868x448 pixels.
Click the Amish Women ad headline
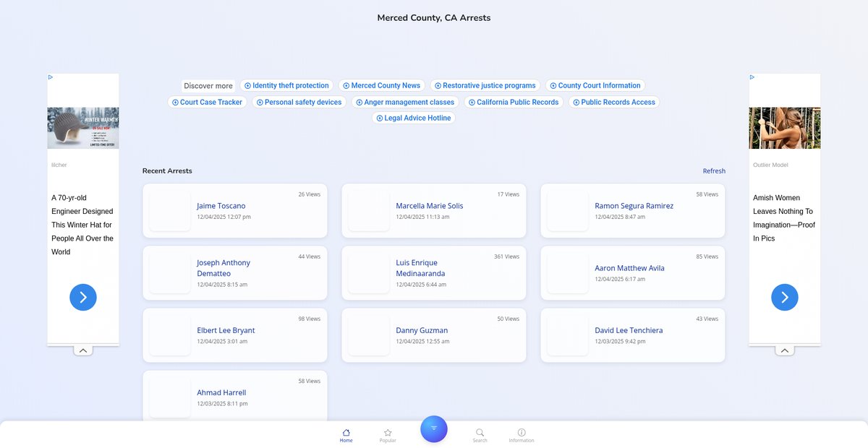pos(784,217)
